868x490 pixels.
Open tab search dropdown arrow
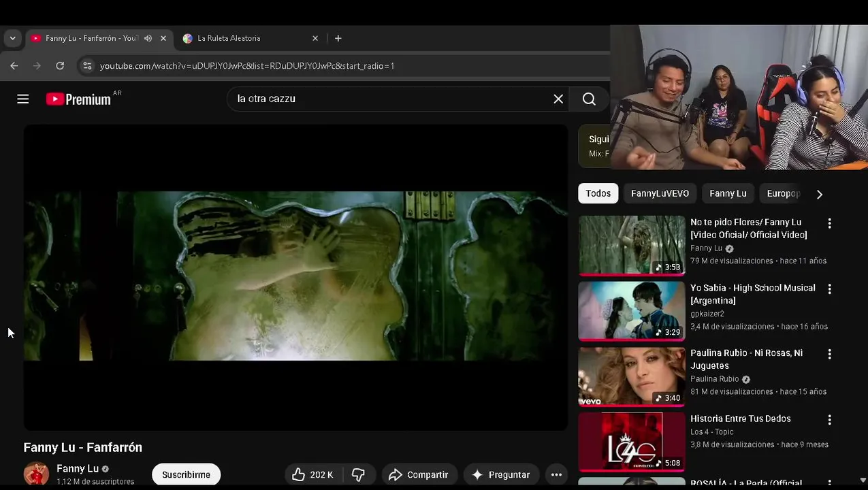[x=12, y=38]
